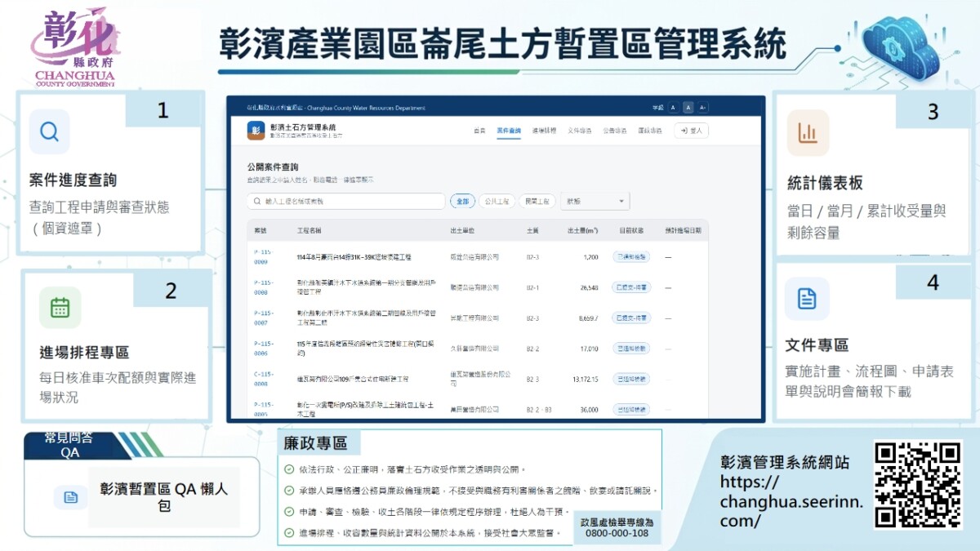Click the magnifier icon on the 案件進度查詢 card
Image resolution: width=980 pixels, height=551 pixels.
click(x=49, y=131)
